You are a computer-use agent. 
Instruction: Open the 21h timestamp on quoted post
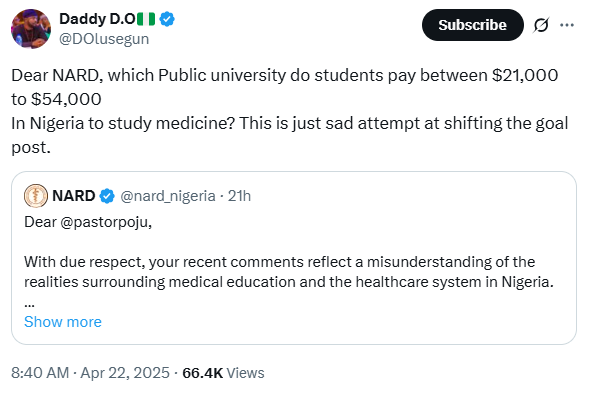coord(239,196)
